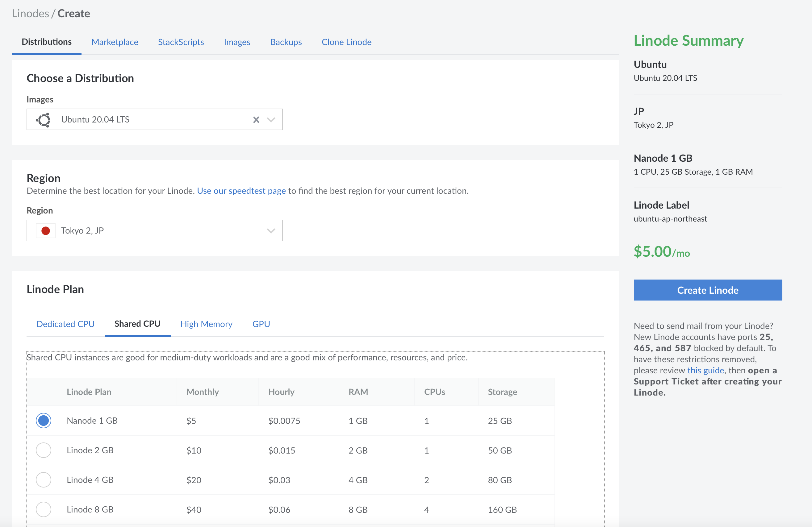Open the Region dropdown chevron
The image size is (812, 527).
tap(271, 231)
